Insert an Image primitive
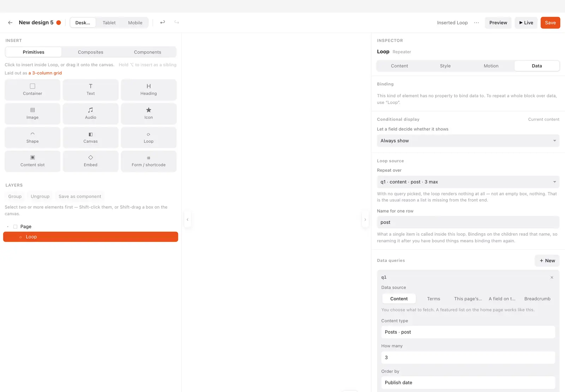This screenshot has height=392, width=565. point(32,114)
